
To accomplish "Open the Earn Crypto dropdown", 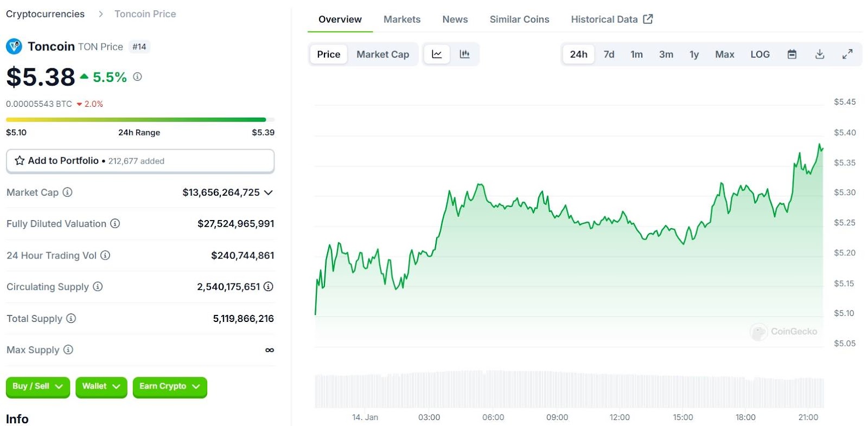I will (170, 386).
